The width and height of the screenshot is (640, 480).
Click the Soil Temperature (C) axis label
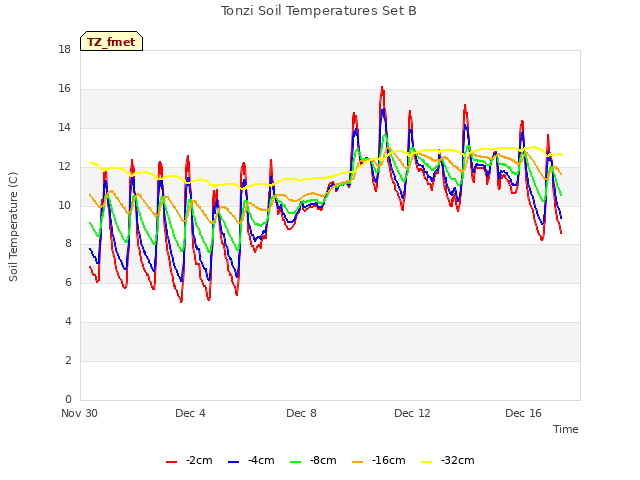[x=13, y=227]
